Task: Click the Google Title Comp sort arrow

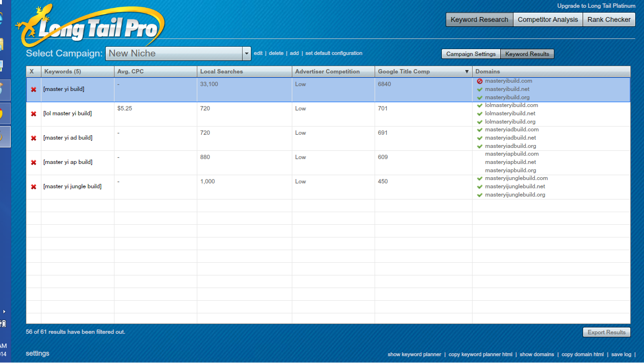Action: 467,72
